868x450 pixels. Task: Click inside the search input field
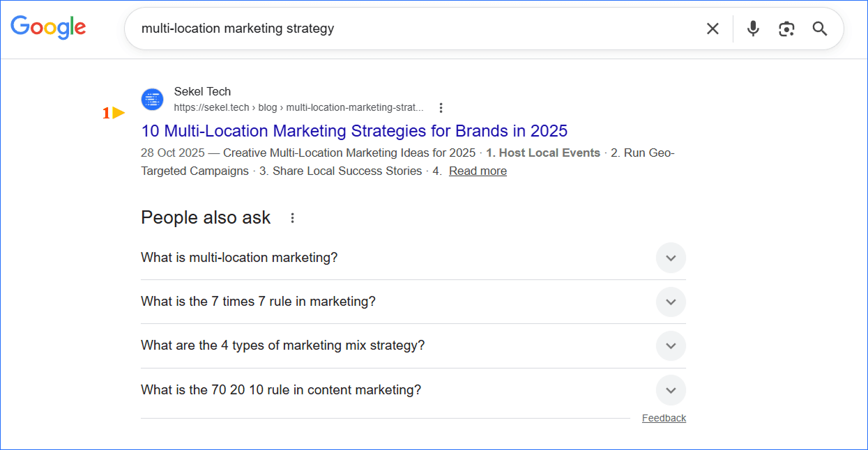pyautogui.click(x=418, y=29)
